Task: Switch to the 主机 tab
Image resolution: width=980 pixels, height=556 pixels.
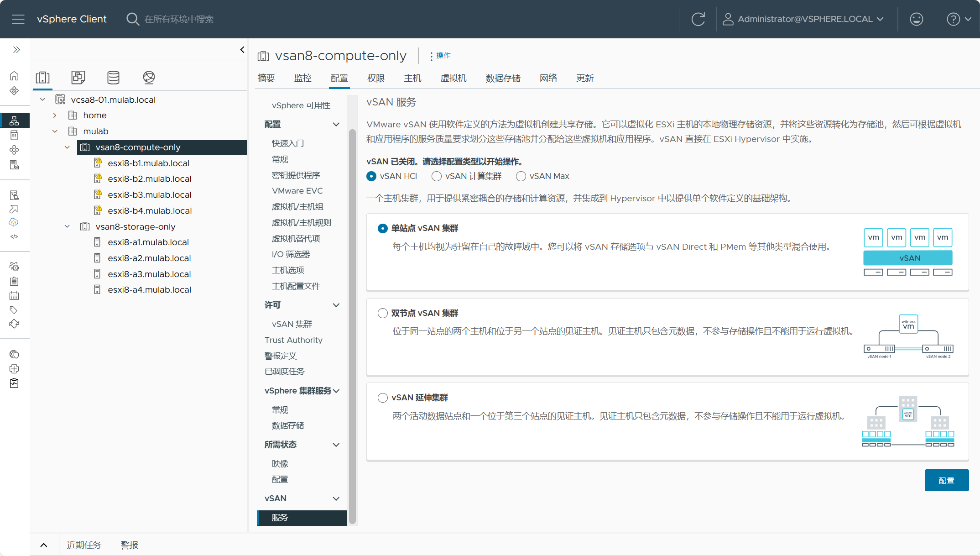Action: pyautogui.click(x=412, y=78)
